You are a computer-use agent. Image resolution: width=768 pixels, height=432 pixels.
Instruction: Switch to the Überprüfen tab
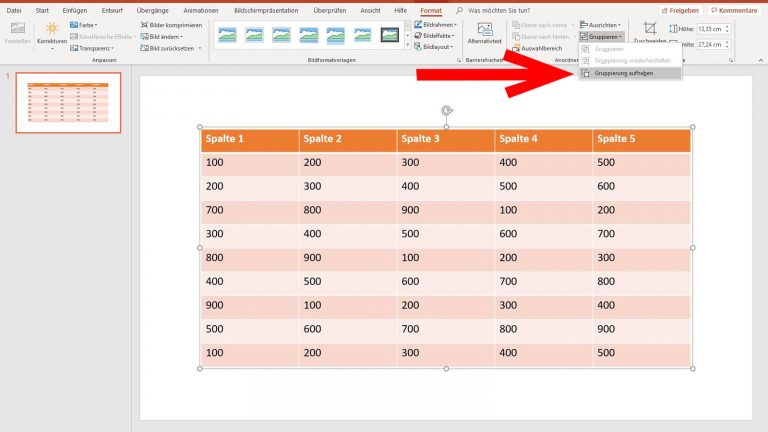(x=330, y=10)
